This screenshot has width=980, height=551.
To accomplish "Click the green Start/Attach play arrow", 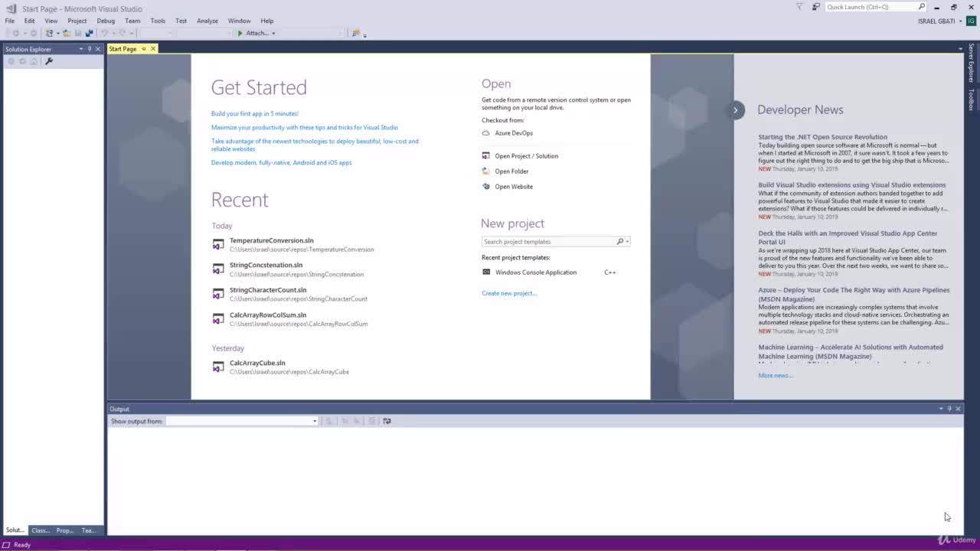I will pyautogui.click(x=240, y=33).
